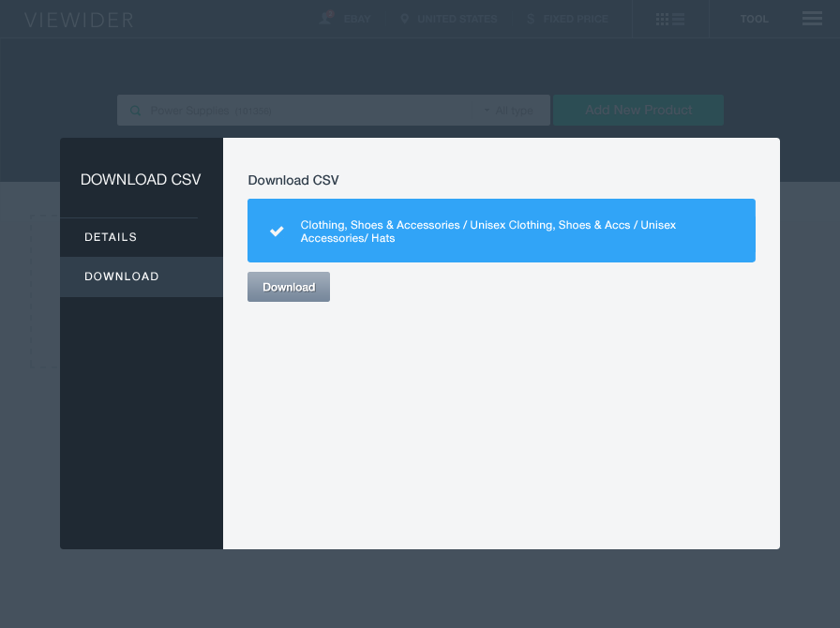Screen dimensions: 840x628
Task: Switch to grid view layout
Action: 662,19
